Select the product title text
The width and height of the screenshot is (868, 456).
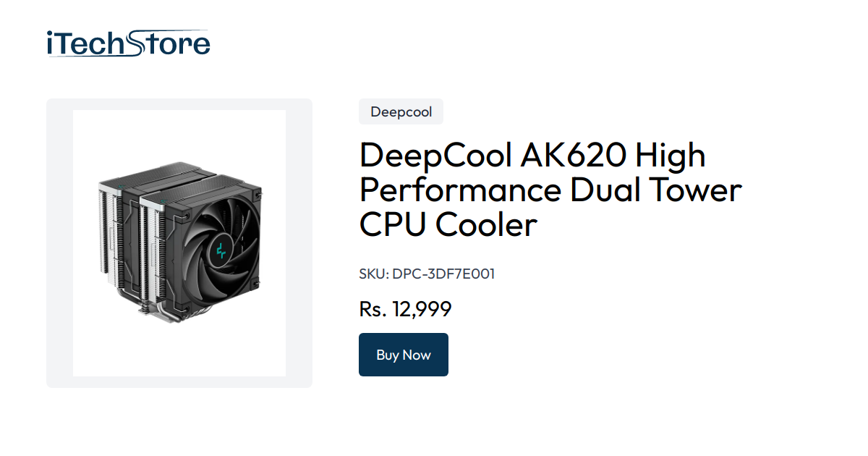coord(550,190)
